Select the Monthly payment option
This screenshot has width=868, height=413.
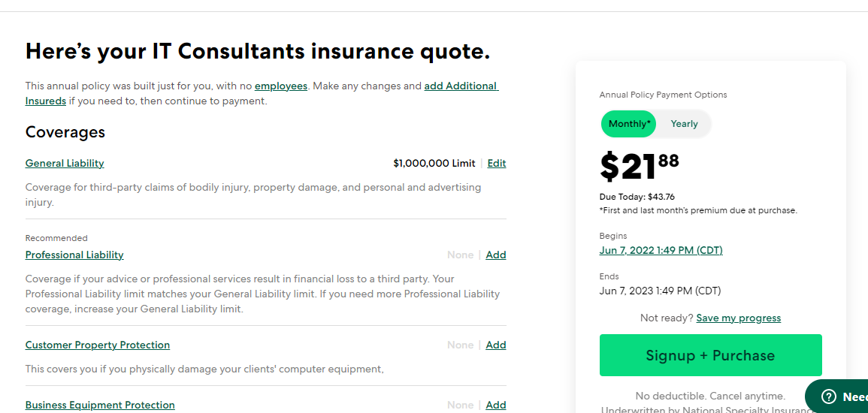[x=629, y=124]
